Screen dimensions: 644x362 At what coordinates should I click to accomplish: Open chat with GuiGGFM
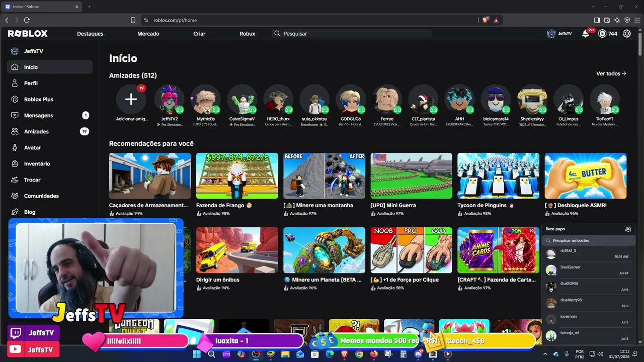588,287
